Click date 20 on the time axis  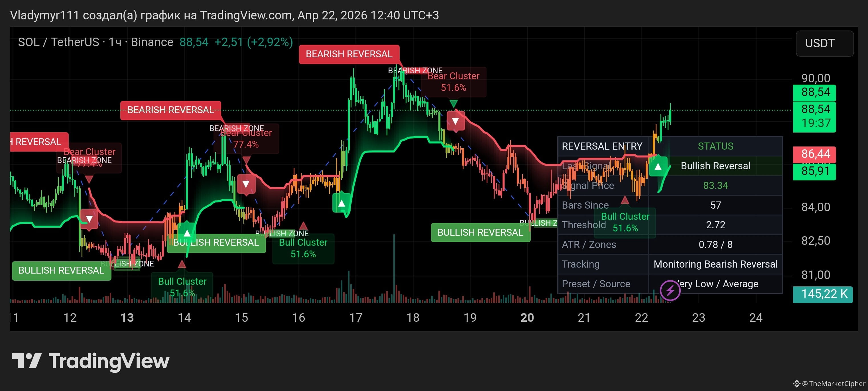527,317
